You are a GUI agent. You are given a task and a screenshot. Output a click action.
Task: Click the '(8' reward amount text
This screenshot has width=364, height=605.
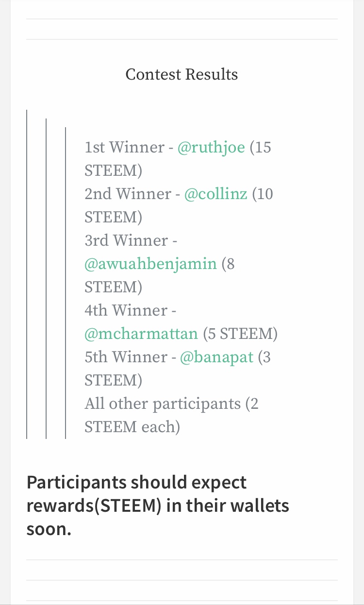pyautogui.click(x=228, y=264)
